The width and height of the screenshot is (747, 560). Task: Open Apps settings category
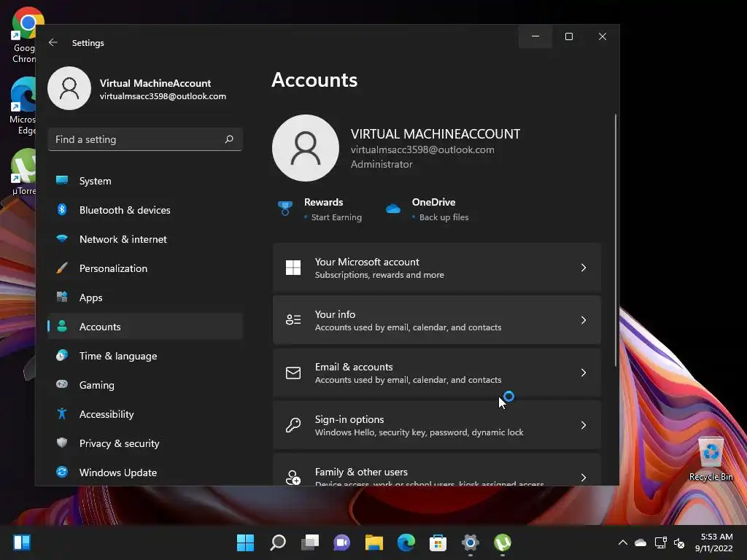(x=145, y=297)
